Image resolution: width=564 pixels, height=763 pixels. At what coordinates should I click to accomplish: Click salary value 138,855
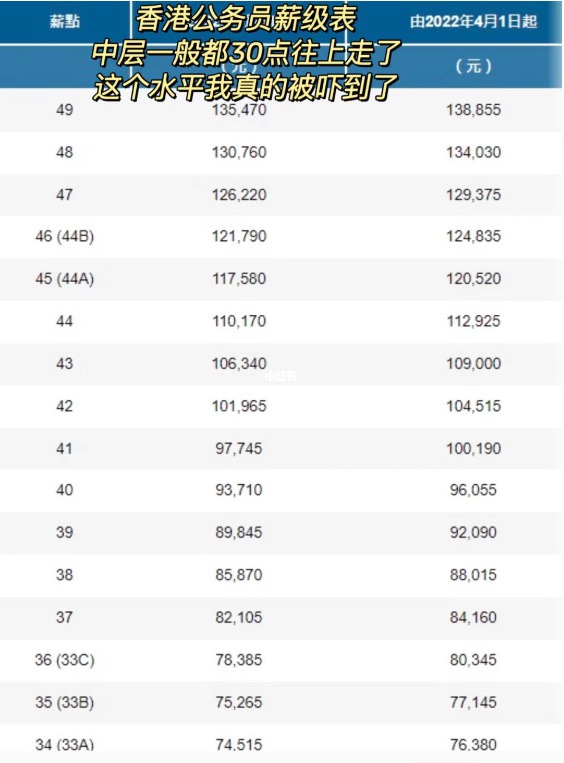coord(473,109)
